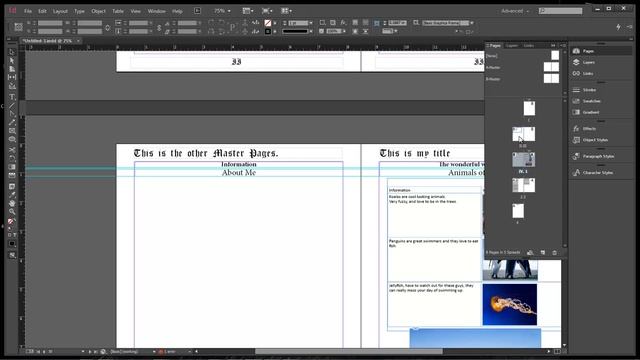This screenshot has width=640, height=360.
Task: Open the Stroke panel from dock
Action: point(601,90)
